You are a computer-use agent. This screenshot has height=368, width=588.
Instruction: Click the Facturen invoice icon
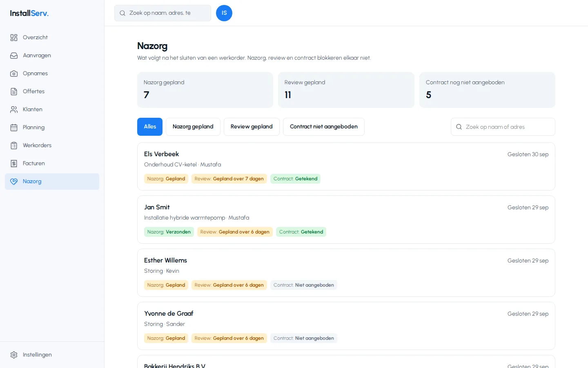(14, 164)
